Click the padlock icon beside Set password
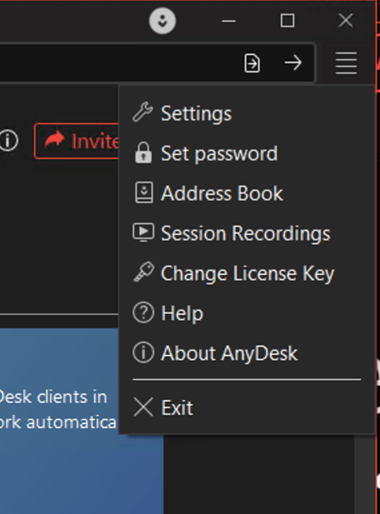The image size is (380, 514). 143,153
